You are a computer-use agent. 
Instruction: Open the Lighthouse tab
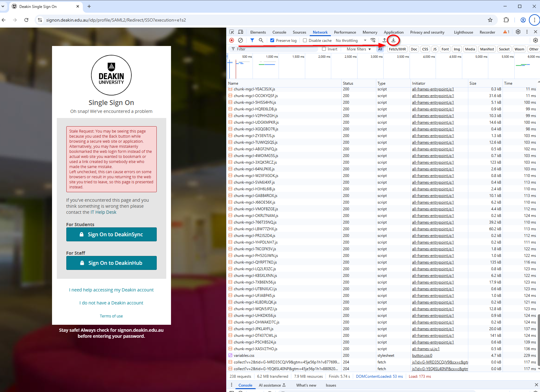point(463,32)
